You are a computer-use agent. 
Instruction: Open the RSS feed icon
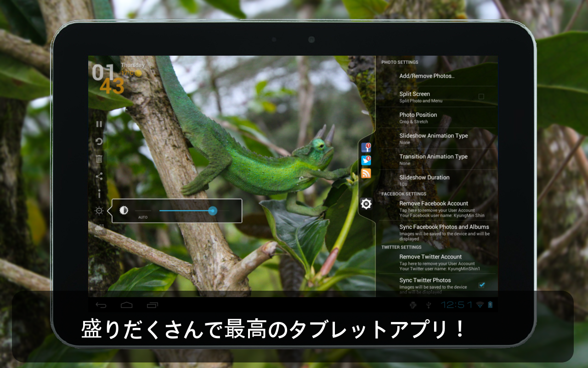point(366,173)
